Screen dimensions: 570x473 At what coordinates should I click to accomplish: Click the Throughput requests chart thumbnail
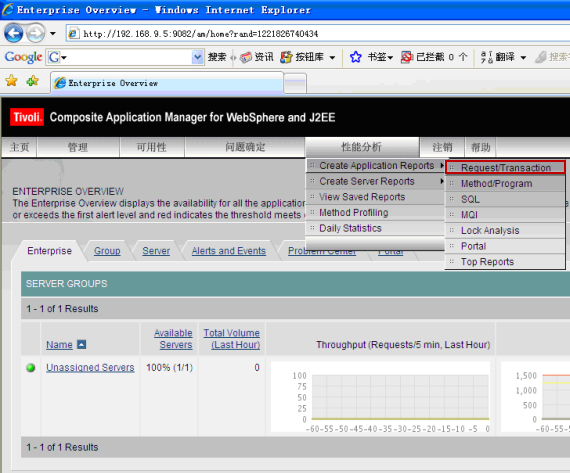click(380, 397)
